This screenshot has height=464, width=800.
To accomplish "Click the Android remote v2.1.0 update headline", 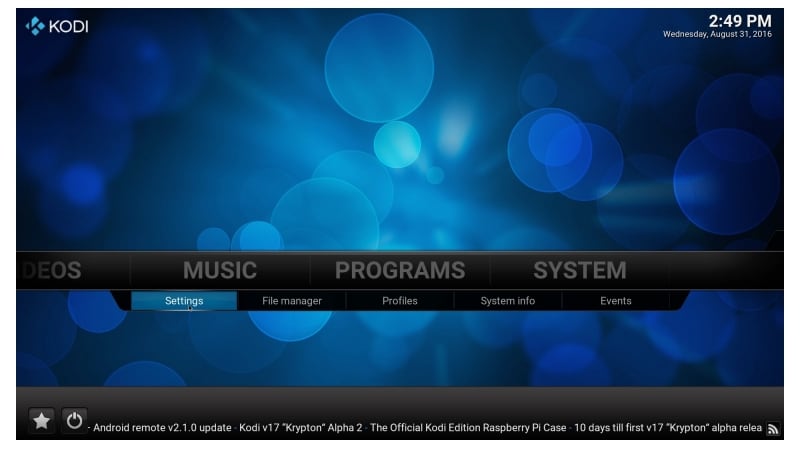I will (163, 428).
